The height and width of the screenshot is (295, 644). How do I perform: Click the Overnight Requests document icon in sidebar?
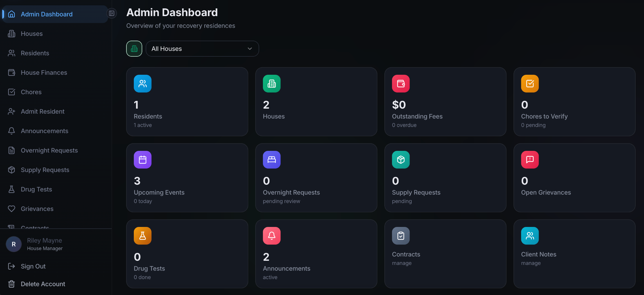tap(11, 150)
